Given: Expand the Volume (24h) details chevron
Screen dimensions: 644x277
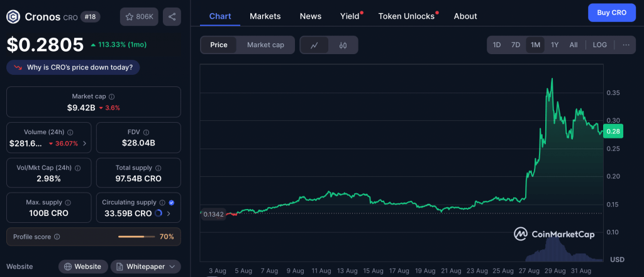Looking at the screenshot, I should (x=85, y=144).
